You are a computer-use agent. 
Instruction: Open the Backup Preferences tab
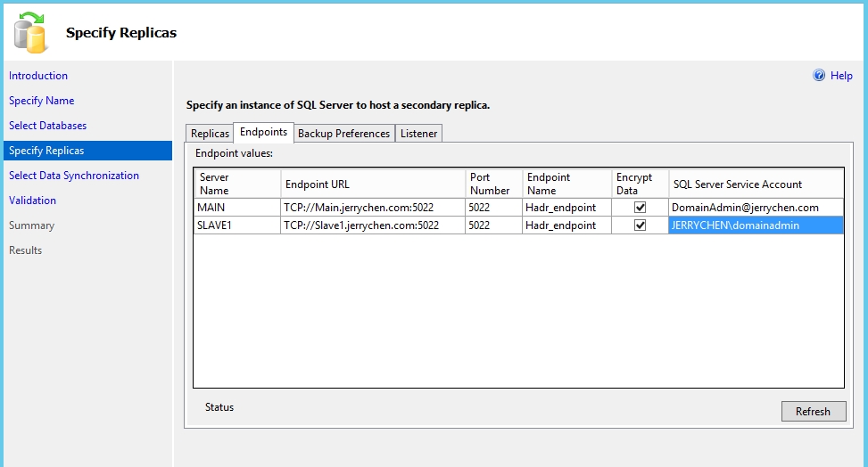(x=343, y=134)
